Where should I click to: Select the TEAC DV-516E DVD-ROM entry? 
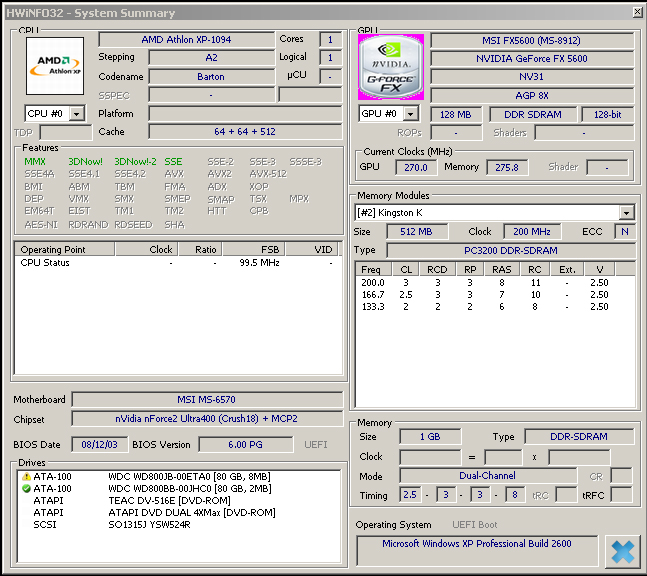(x=179, y=500)
